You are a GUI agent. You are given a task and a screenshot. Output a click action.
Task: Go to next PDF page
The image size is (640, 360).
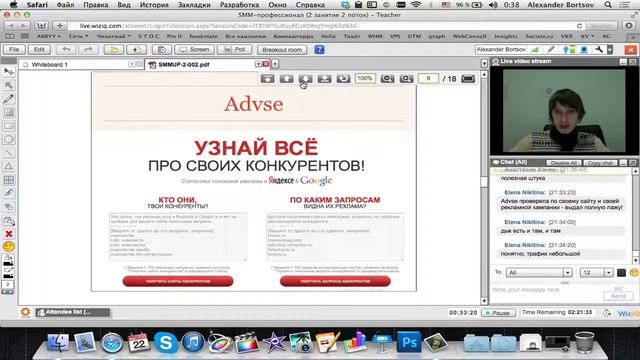click(x=305, y=78)
